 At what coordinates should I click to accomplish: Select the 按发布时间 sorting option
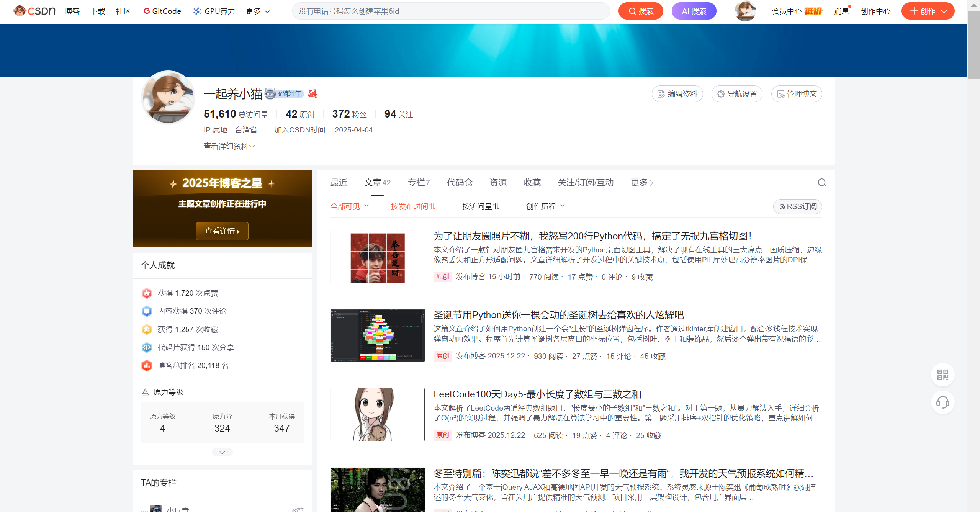point(413,206)
